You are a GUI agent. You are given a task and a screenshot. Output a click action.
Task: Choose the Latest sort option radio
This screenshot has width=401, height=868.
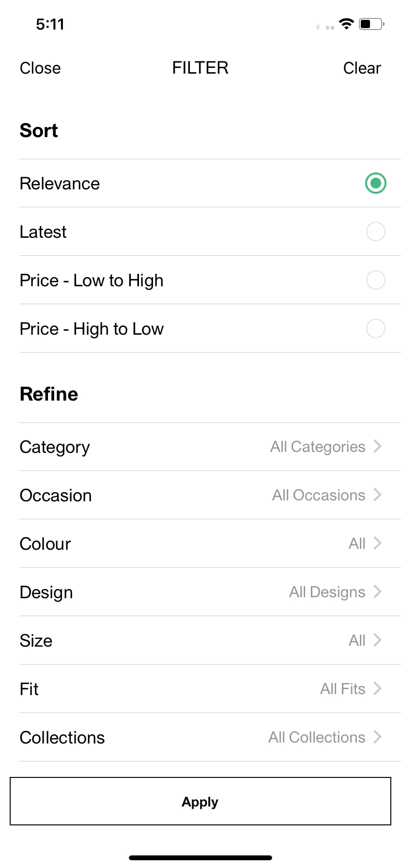(376, 232)
